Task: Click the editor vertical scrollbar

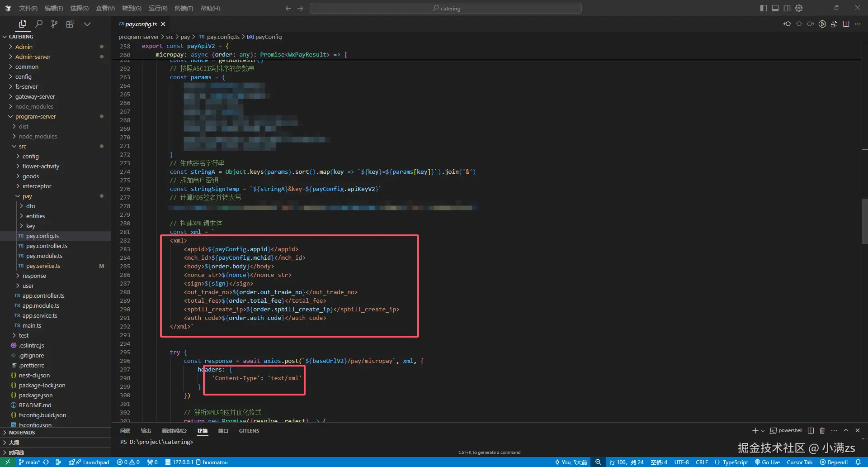Action: click(864, 222)
